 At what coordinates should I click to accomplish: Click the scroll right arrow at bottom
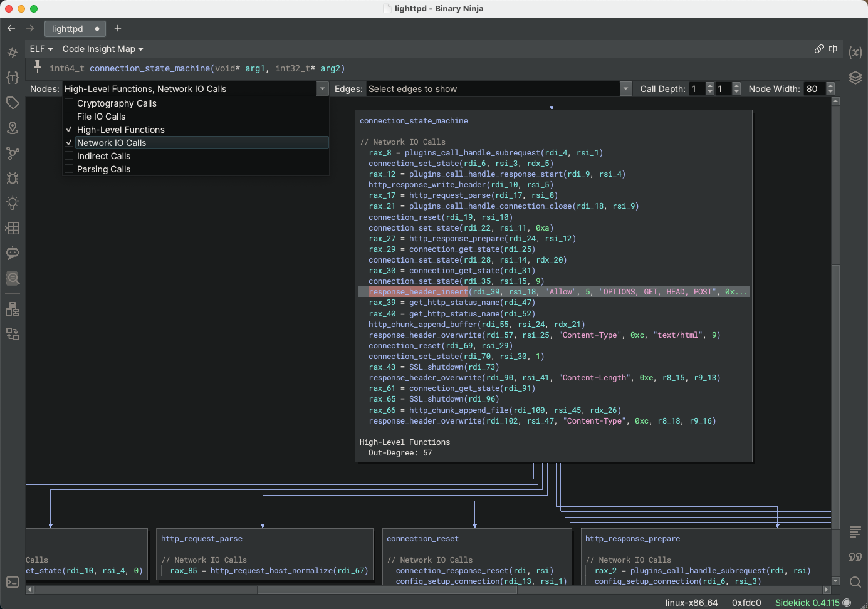point(827,590)
